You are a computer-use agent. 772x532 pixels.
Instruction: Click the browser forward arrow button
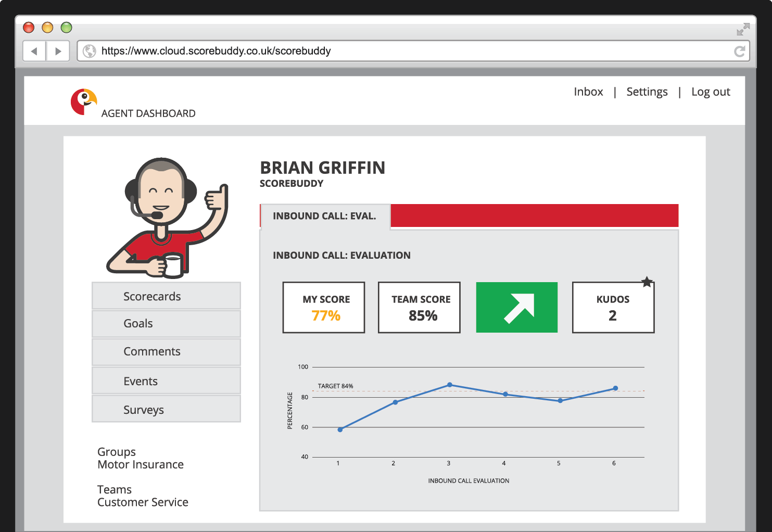58,51
